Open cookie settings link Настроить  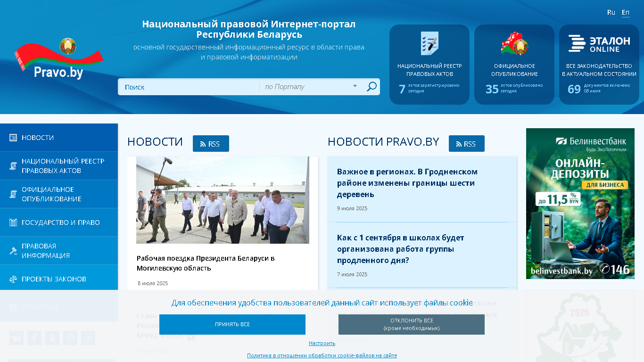click(x=322, y=343)
